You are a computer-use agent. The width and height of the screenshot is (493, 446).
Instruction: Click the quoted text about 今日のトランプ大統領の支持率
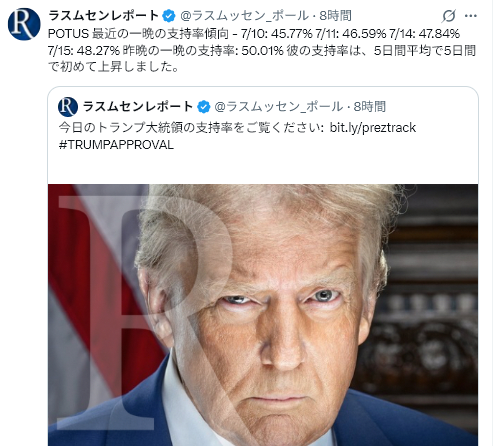(191, 128)
